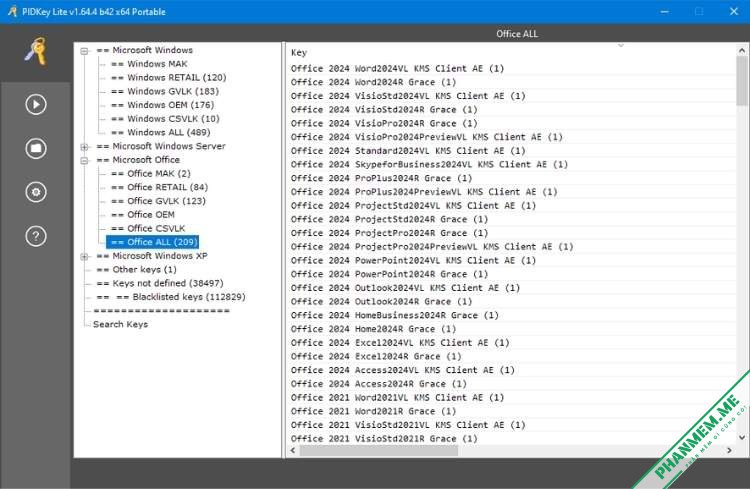Select Office GVLK (123) tree item
The image size is (750, 489).
[x=158, y=201]
